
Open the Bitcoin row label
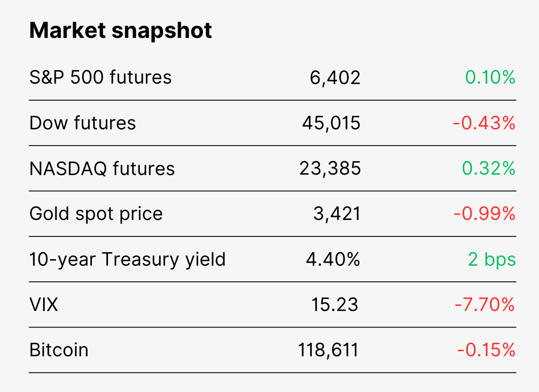(59, 350)
